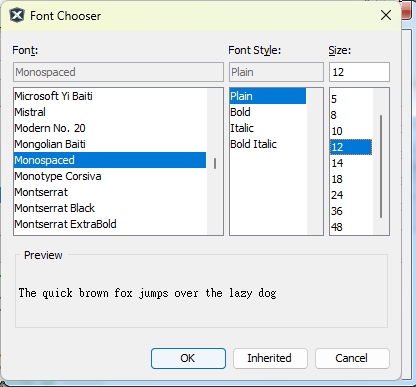The height and width of the screenshot is (387, 416).
Task: Select Modern No. 20 font
Action: [110, 128]
